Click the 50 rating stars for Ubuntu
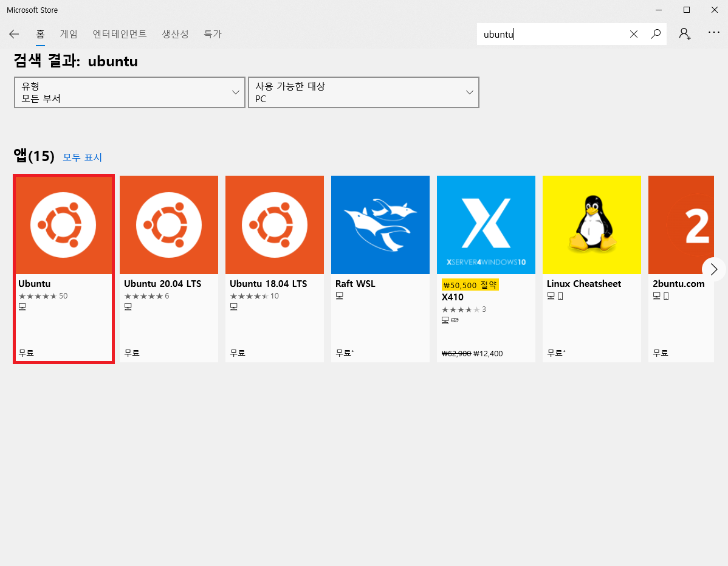 coord(43,296)
